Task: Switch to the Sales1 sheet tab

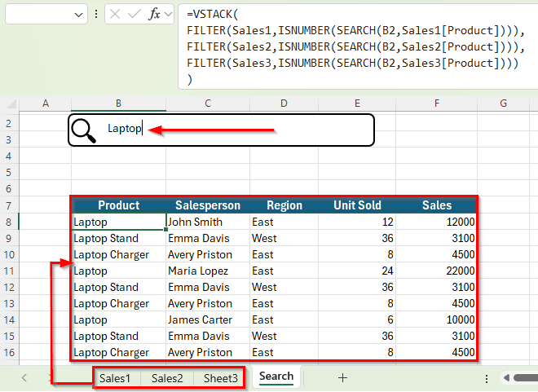Action: point(115,378)
